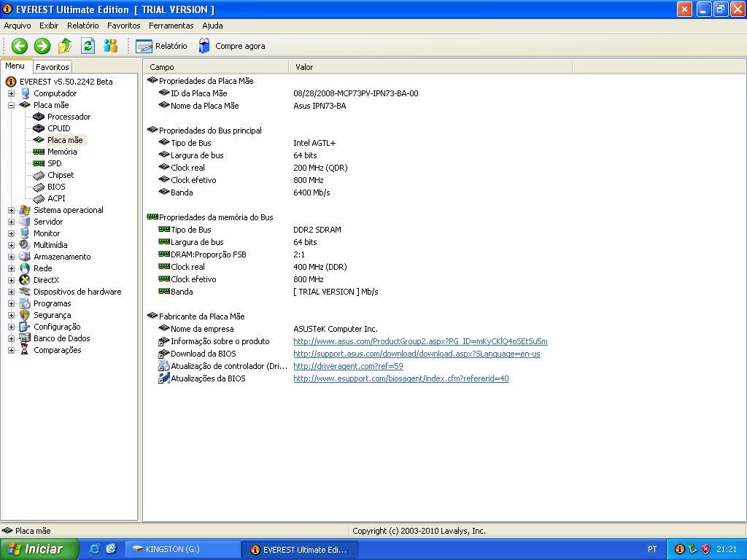Image resolution: width=747 pixels, height=560 pixels.
Task: Click the Valor column header
Action: tap(430, 67)
